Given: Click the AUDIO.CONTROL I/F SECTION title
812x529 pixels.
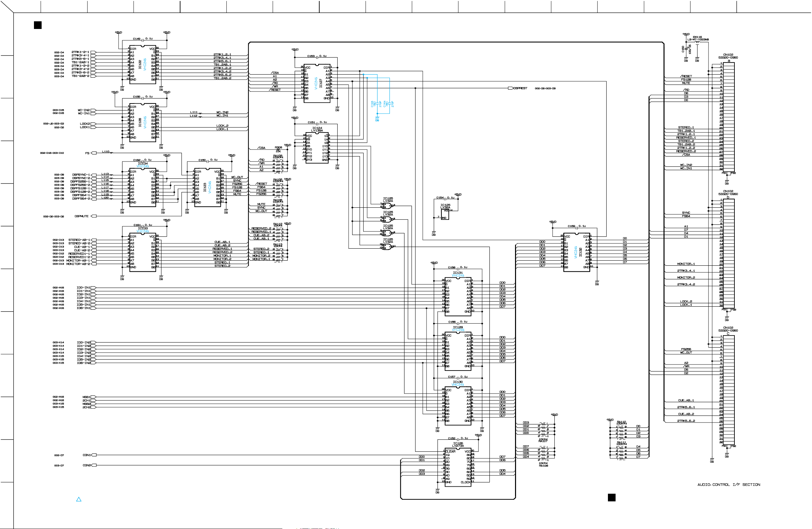Looking at the screenshot, I should click(729, 485).
